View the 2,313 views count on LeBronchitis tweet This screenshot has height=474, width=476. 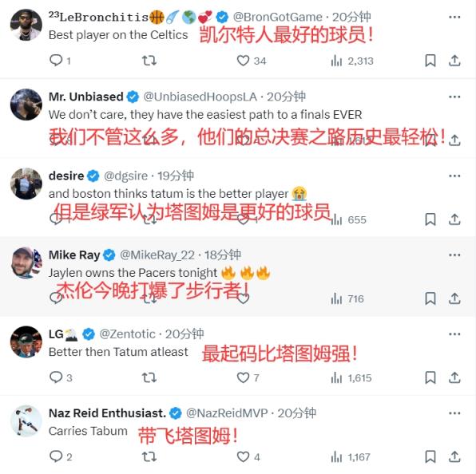click(x=352, y=61)
